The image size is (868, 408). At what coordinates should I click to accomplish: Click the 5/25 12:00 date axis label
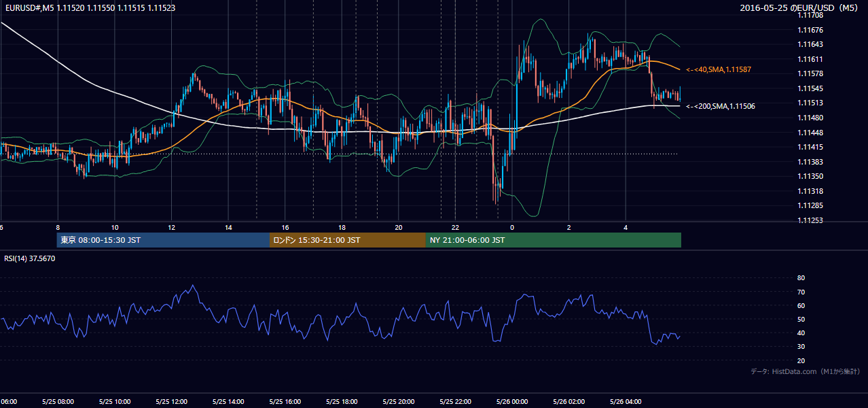(171, 402)
